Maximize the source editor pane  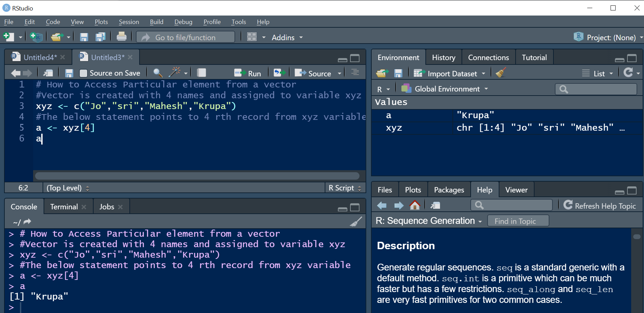tap(355, 58)
